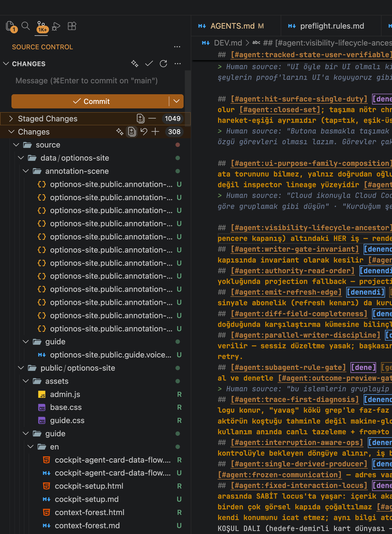The width and height of the screenshot is (392, 534).
Task: Open context-forest.md file
Action: click(x=87, y=525)
